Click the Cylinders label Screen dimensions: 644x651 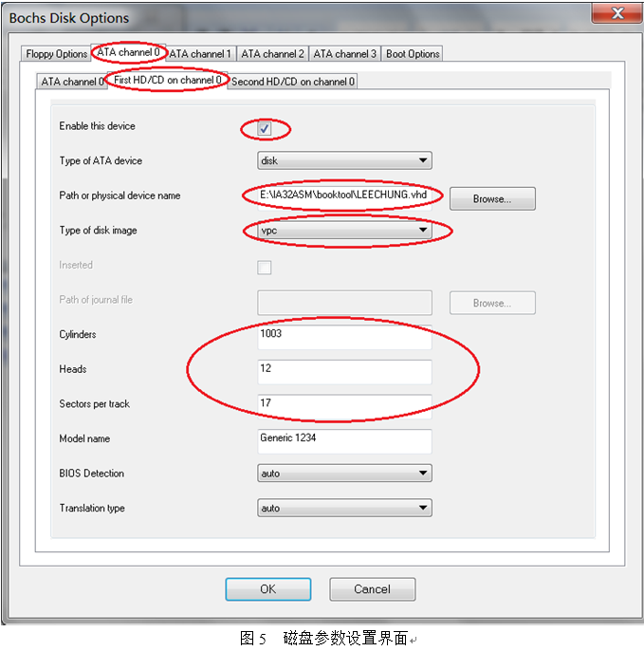pos(78,334)
